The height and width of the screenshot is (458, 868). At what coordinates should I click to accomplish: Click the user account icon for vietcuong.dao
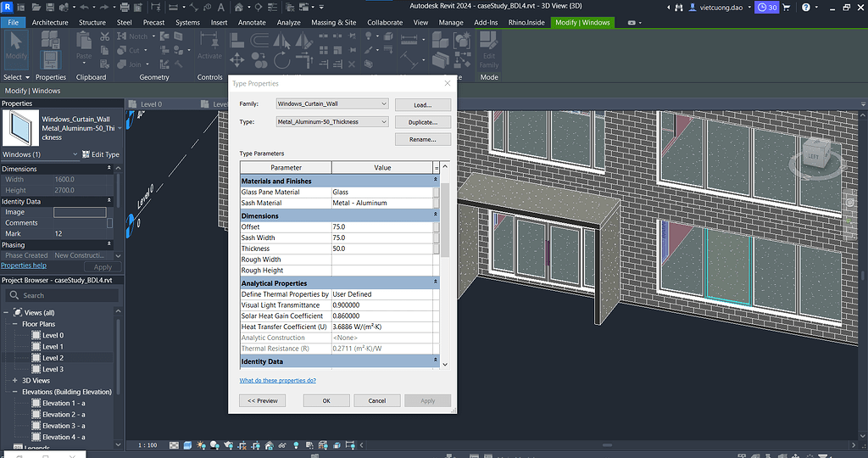[x=692, y=7]
